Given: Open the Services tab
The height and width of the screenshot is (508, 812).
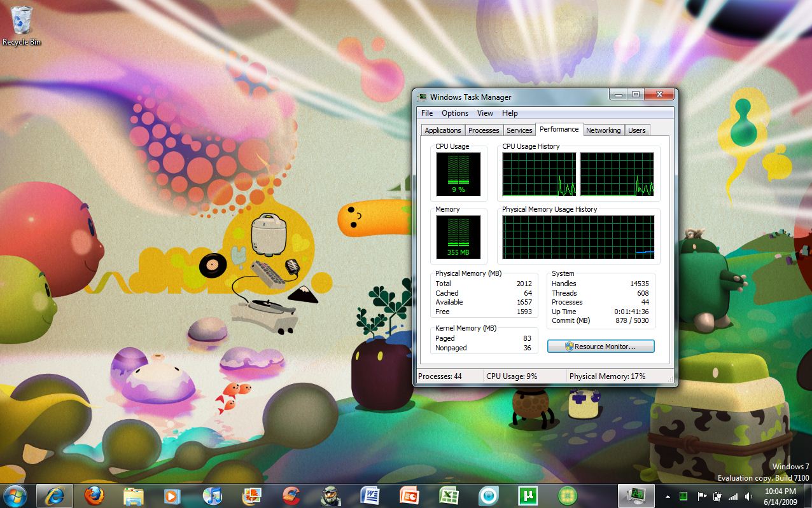Looking at the screenshot, I should [x=519, y=130].
